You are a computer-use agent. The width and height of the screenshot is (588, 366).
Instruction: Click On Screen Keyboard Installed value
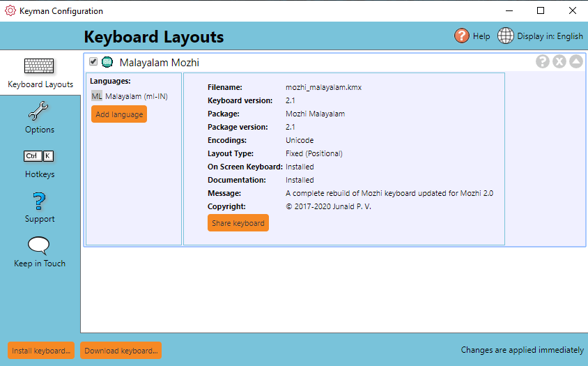[x=300, y=167]
